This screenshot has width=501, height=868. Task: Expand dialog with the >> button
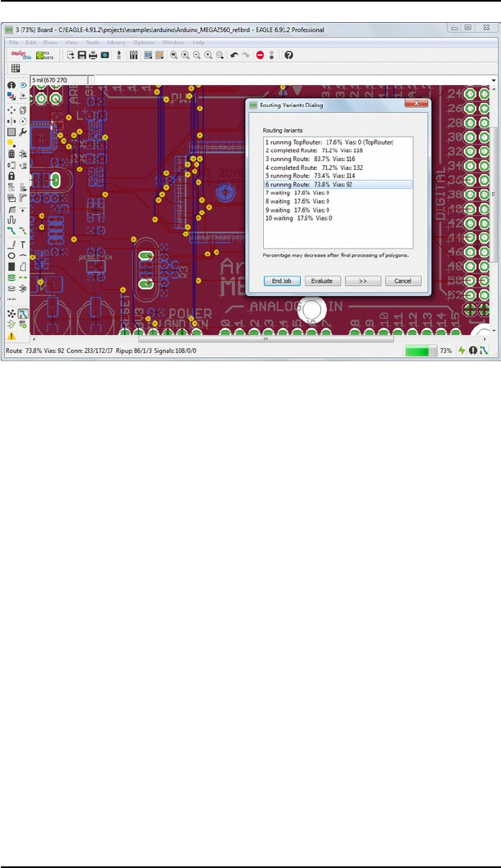pos(363,280)
